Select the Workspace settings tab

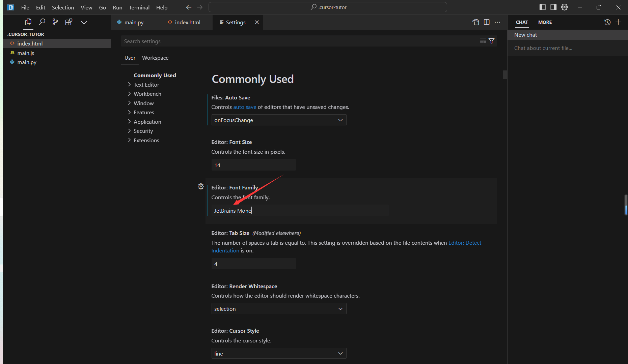(x=155, y=58)
